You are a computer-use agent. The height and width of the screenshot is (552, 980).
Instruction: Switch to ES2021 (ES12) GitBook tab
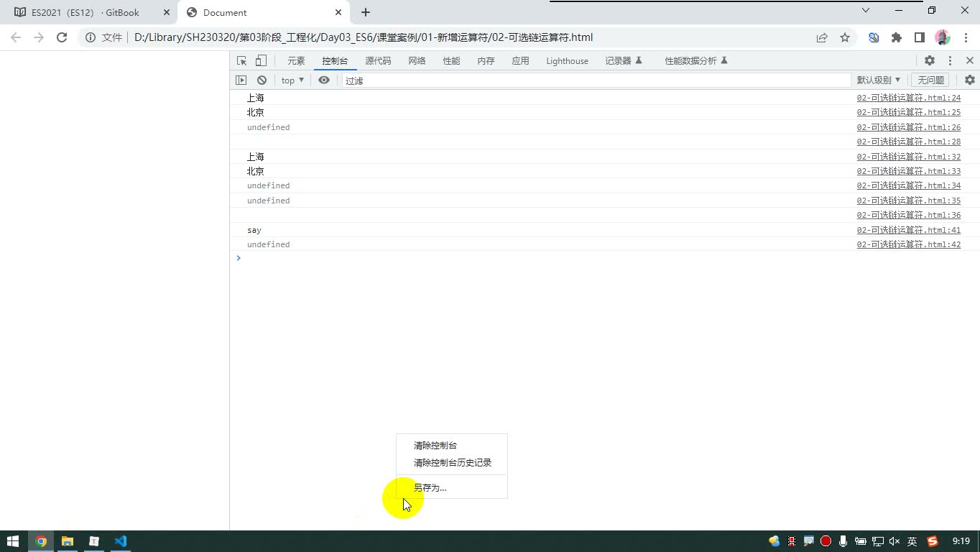85,12
